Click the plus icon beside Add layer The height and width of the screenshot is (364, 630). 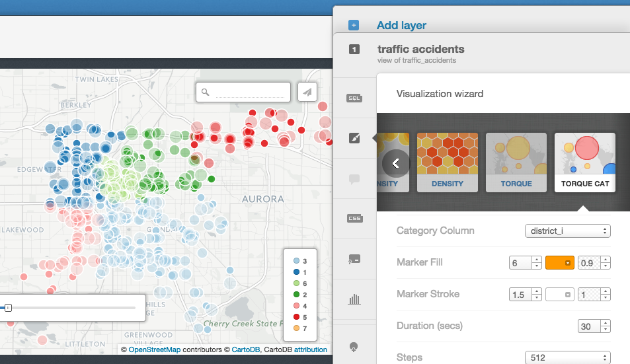[354, 26]
